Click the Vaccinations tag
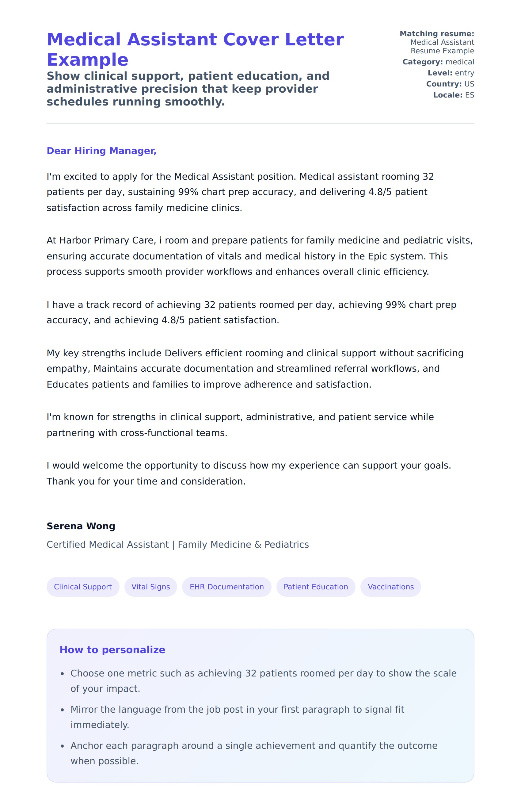521x812 pixels. [390, 587]
